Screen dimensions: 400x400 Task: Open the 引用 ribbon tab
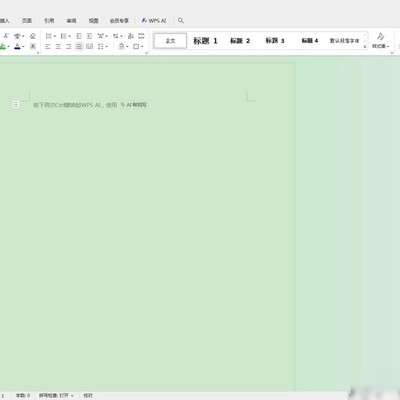coord(49,21)
